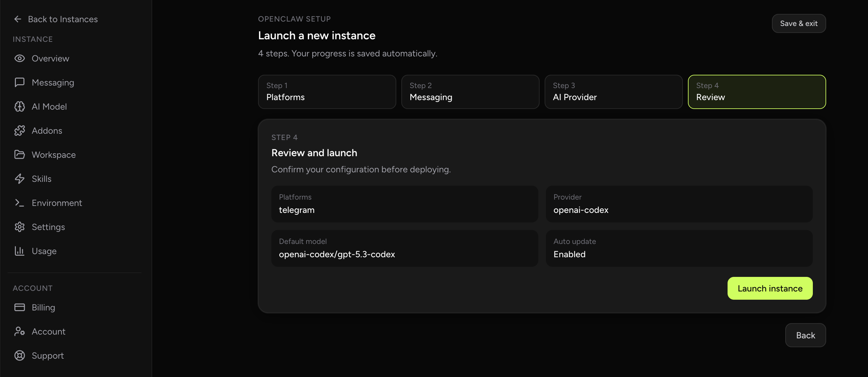
Task: Click the Back button below the review card
Action: click(x=805, y=335)
